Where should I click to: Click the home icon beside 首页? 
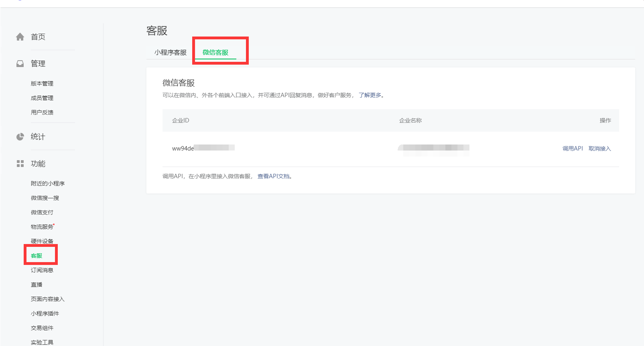tap(20, 37)
